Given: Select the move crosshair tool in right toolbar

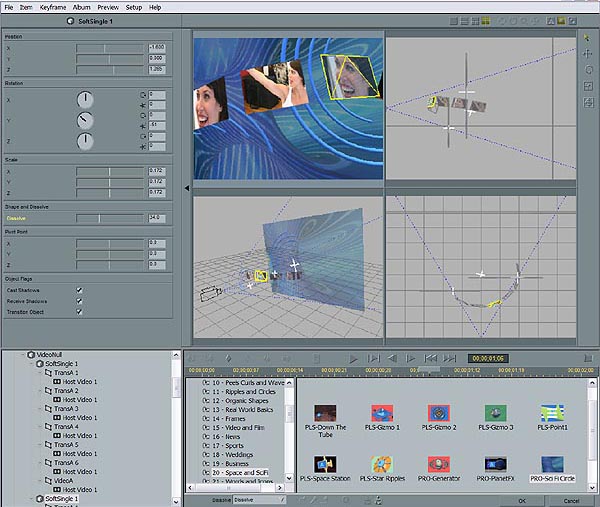Looking at the screenshot, I should (x=587, y=54).
